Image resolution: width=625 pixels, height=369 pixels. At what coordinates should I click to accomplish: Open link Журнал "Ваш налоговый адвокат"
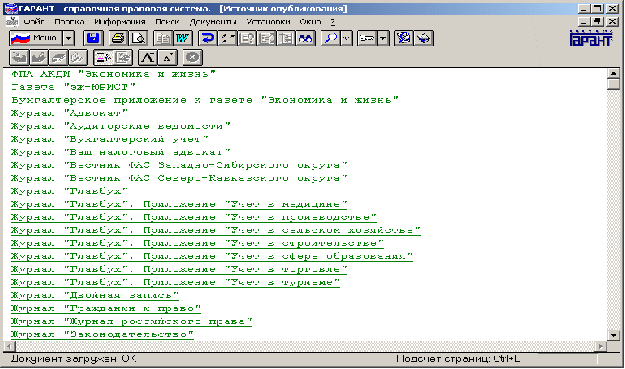pos(121,152)
